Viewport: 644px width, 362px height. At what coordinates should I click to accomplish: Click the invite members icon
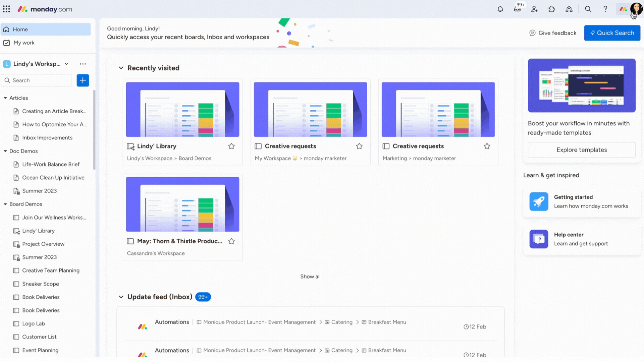point(534,9)
